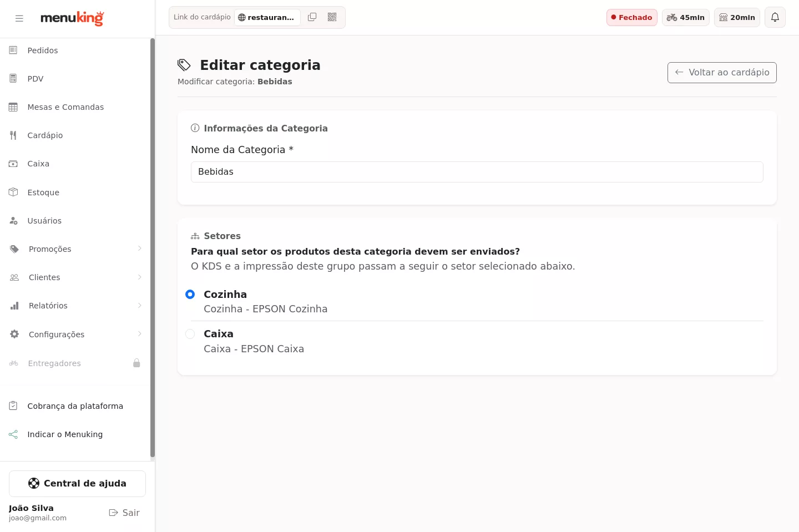Toggle the hamburger menu icon
Image resolution: width=799 pixels, height=532 pixels.
coord(19,18)
